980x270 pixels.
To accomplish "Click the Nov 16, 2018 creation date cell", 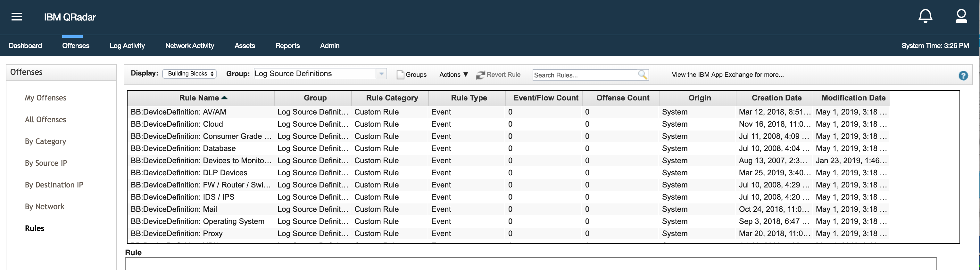I will coord(775,124).
